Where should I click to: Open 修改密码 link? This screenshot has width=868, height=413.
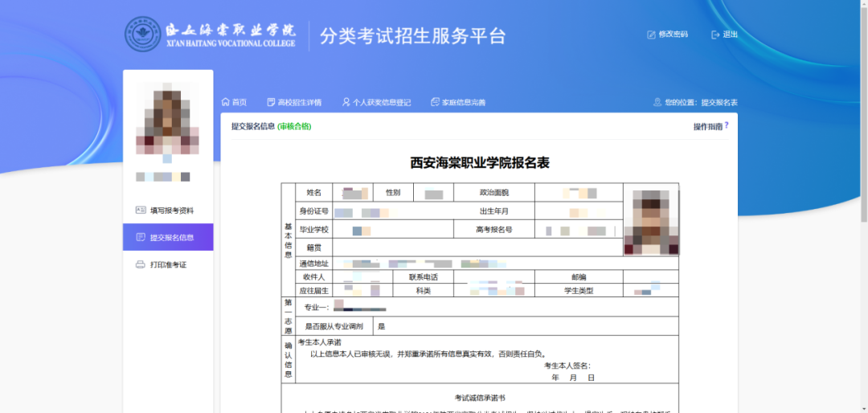point(674,35)
